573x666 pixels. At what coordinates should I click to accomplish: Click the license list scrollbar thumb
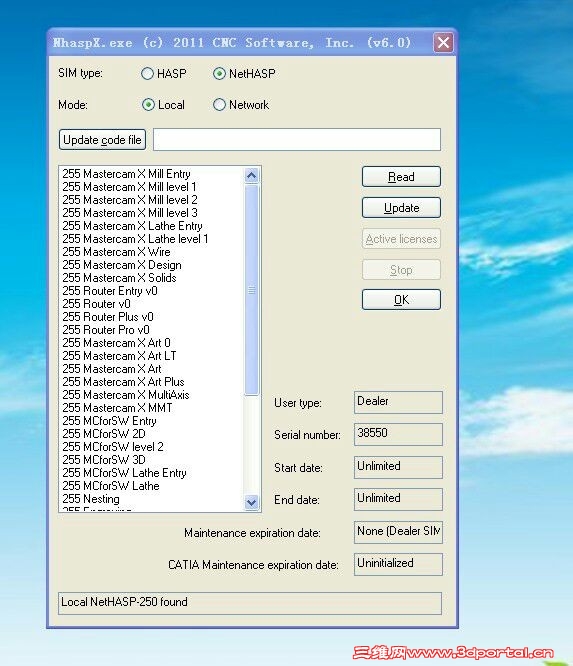[x=252, y=290]
